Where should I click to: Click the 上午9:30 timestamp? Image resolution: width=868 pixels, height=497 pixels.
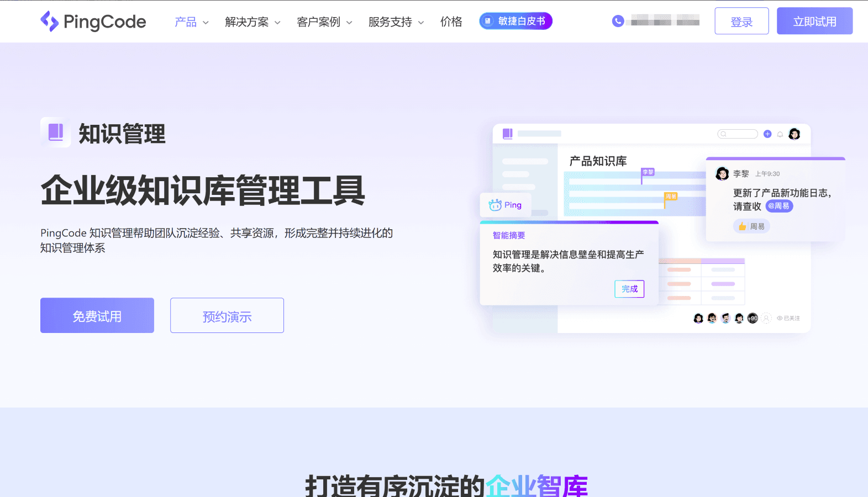point(767,174)
